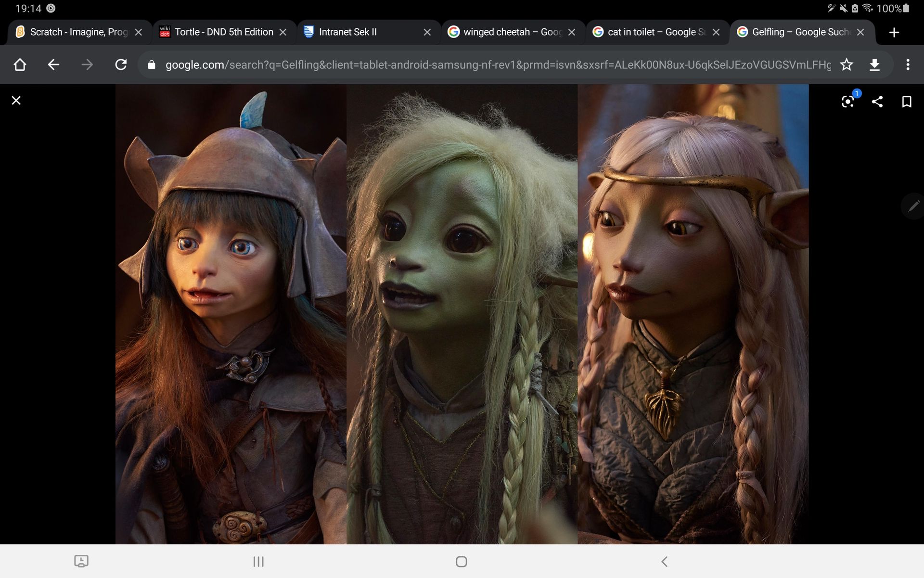Screen dimensions: 924x578
Task: Open the downloads arrow icon
Action: (875, 64)
